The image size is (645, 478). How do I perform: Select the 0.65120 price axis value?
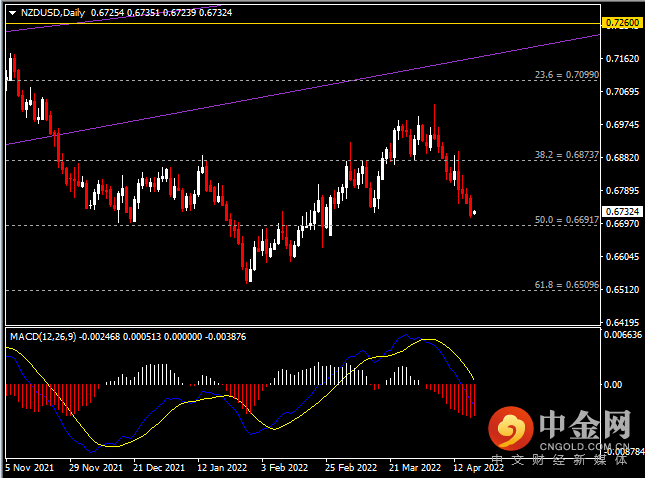tap(622, 290)
